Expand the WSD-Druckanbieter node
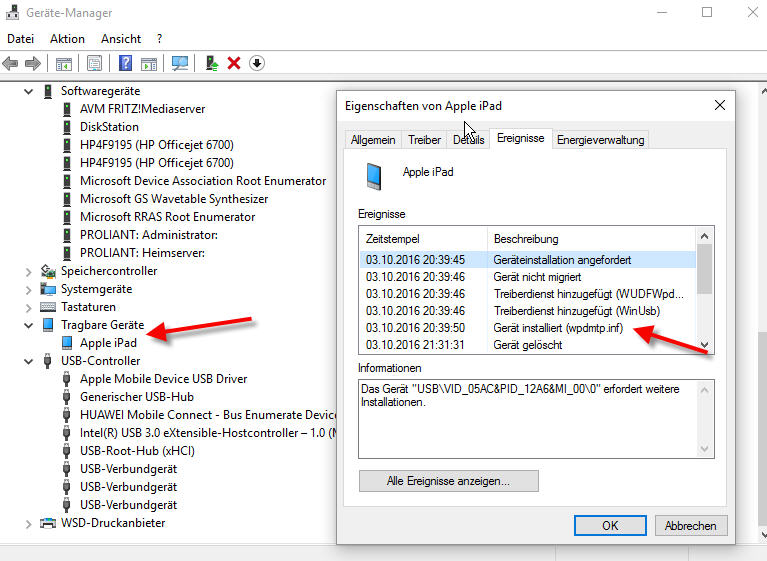This screenshot has width=767, height=561. [28, 523]
